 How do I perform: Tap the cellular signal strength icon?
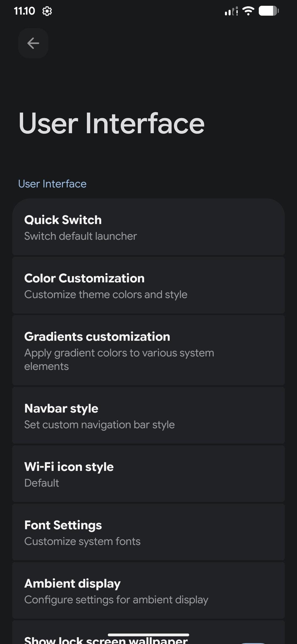pyautogui.click(x=231, y=12)
